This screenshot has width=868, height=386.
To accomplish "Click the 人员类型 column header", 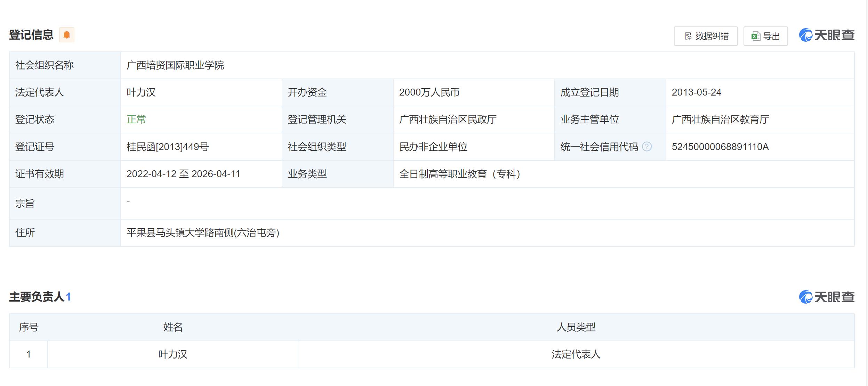I will (x=576, y=327).
